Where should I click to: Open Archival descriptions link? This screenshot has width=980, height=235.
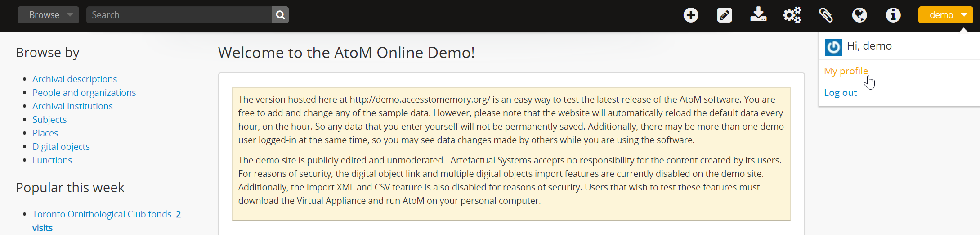pyautogui.click(x=75, y=79)
